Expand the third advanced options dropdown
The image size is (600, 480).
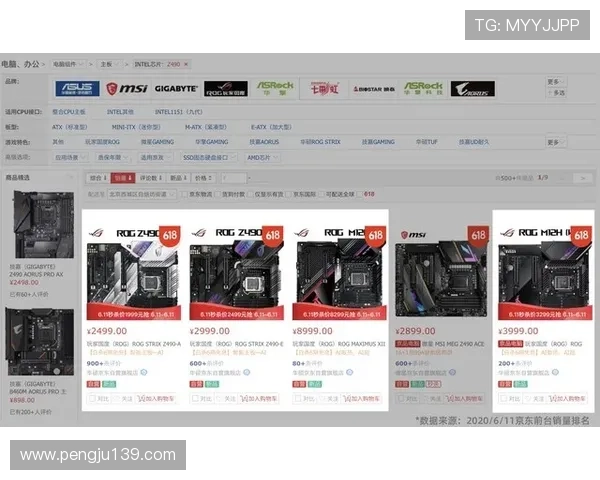click(155, 158)
